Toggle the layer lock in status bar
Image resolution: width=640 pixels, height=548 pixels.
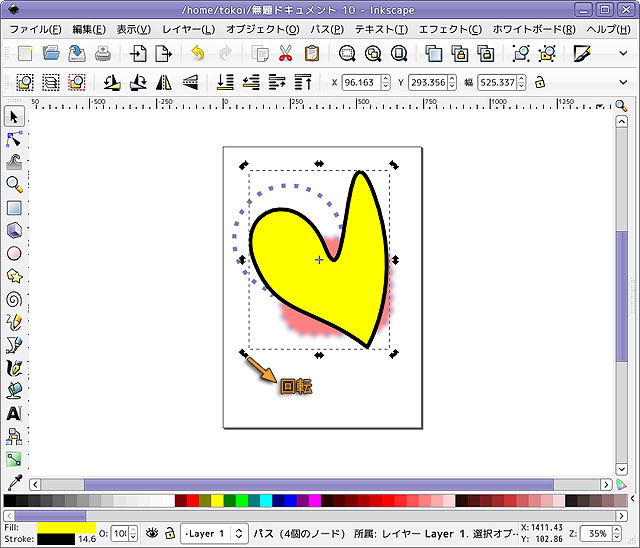[x=171, y=534]
